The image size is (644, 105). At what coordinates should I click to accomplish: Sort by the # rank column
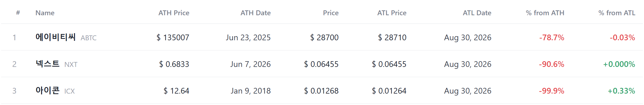[18, 13]
